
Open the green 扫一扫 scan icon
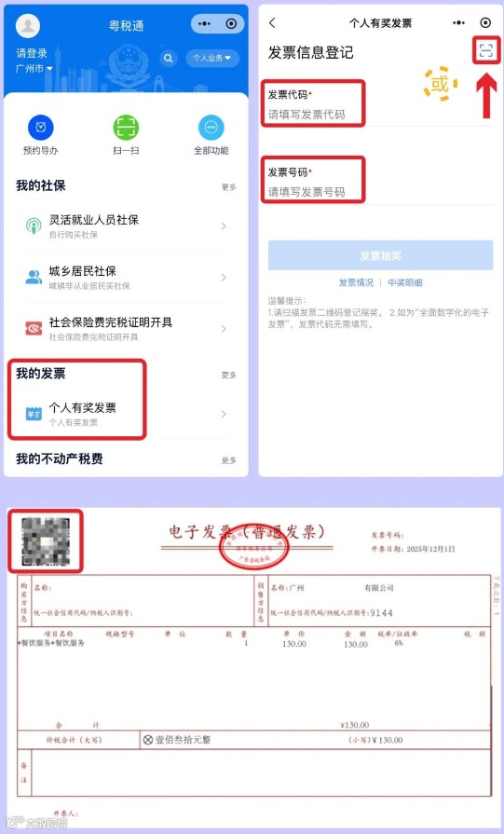[x=126, y=128]
